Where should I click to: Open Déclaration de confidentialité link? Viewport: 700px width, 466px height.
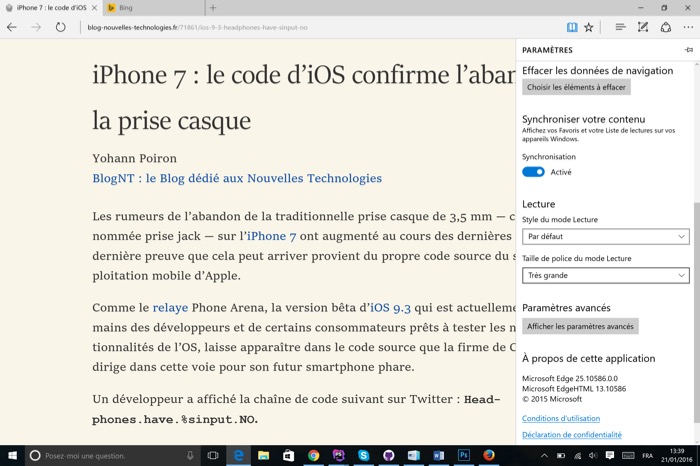click(x=571, y=435)
